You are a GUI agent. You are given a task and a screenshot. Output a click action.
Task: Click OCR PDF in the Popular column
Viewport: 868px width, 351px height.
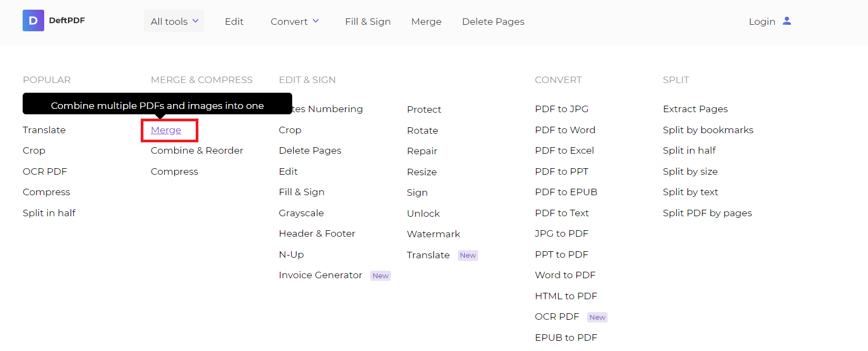pyautogui.click(x=45, y=171)
